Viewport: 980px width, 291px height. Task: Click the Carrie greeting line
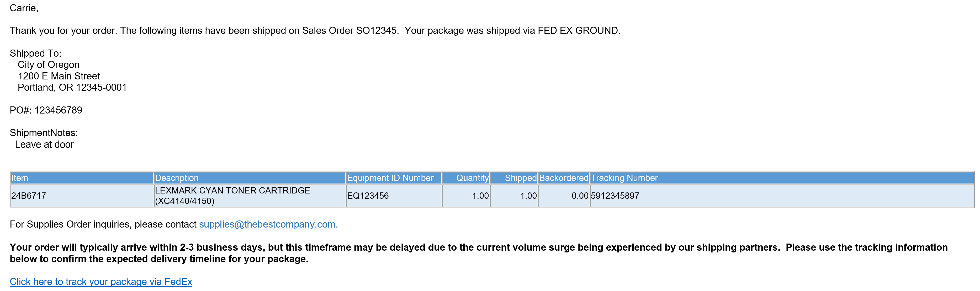tap(24, 8)
